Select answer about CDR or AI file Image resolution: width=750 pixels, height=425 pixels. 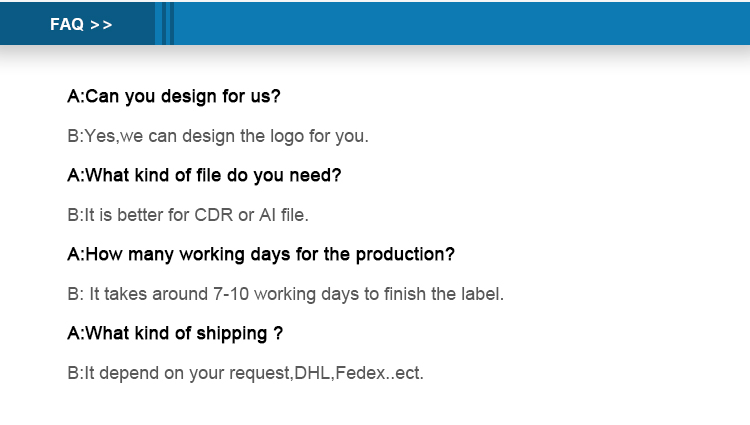pyautogui.click(x=188, y=215)
